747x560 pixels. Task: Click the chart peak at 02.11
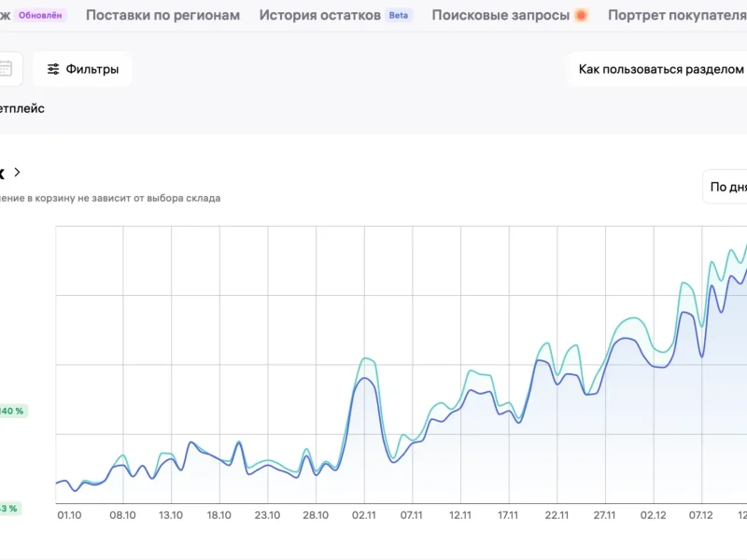click(366, 358)
